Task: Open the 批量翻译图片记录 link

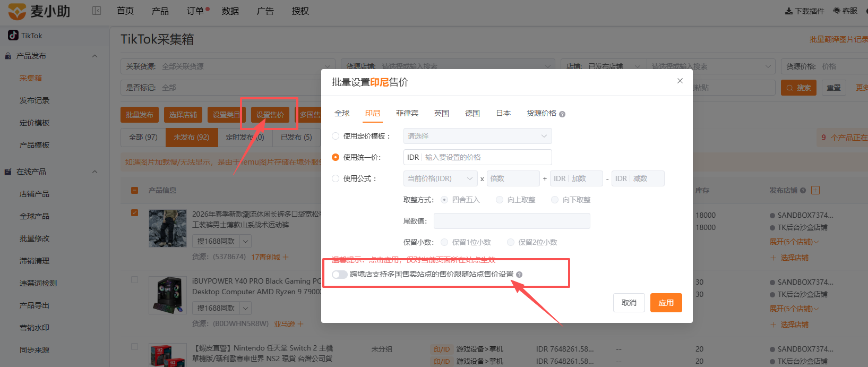Action: coord(838,39)
